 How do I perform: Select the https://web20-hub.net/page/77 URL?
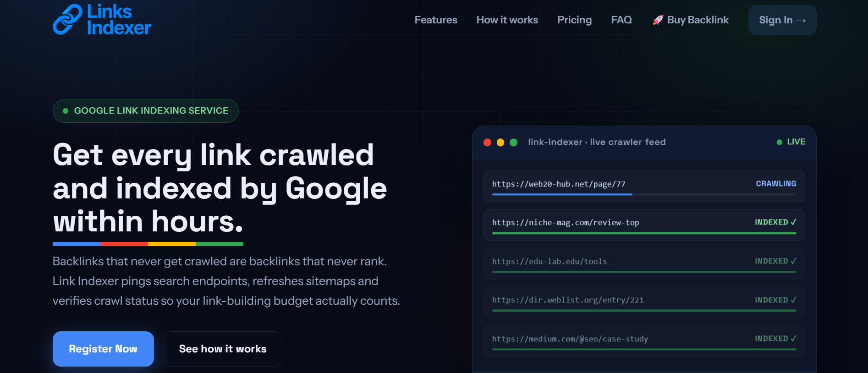(559, 184)
